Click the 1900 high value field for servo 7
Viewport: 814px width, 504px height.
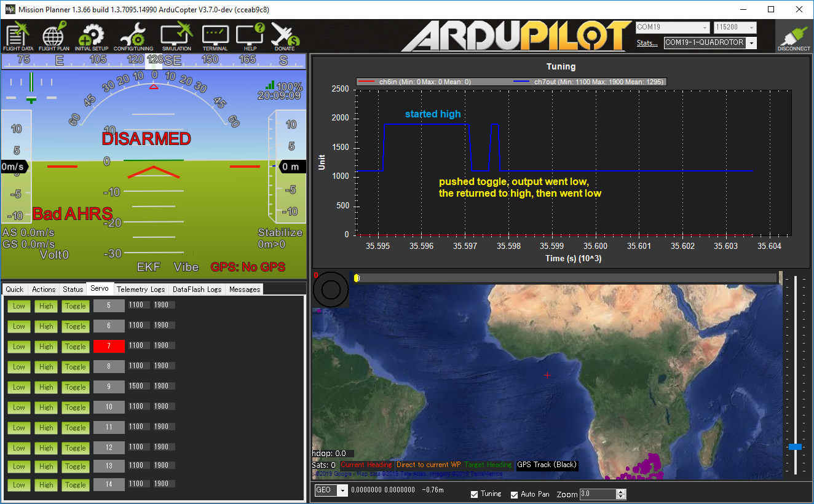[x=164, y=345]
